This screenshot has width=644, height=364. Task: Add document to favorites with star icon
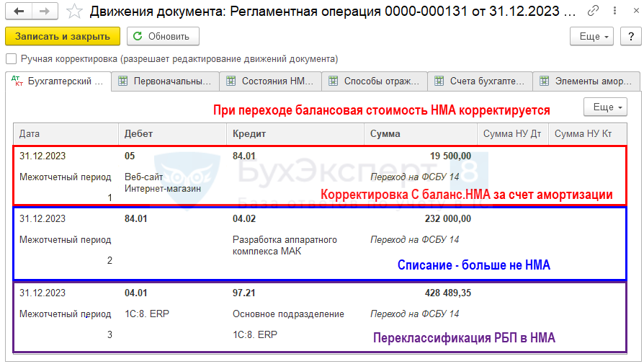[73, 12]
